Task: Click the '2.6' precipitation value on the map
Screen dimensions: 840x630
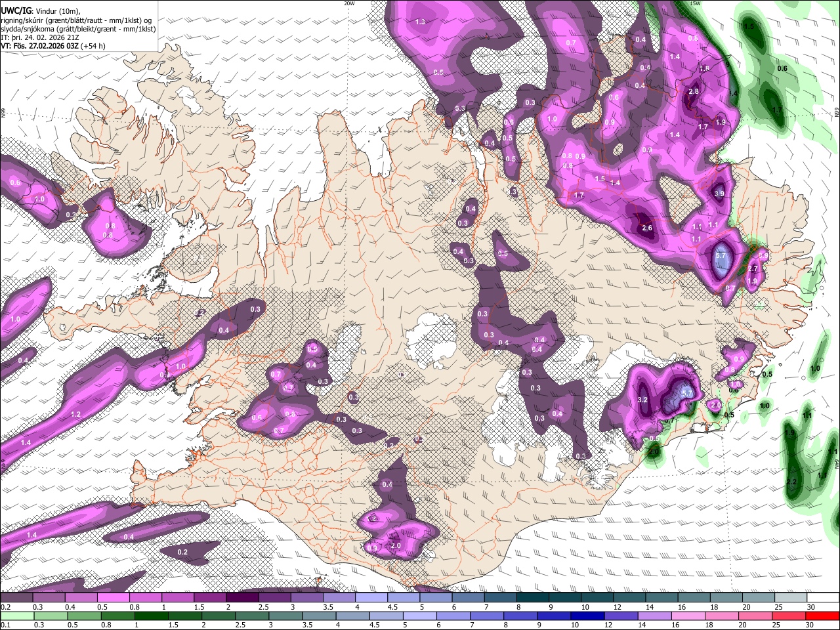Action: (x=647, y=228)
